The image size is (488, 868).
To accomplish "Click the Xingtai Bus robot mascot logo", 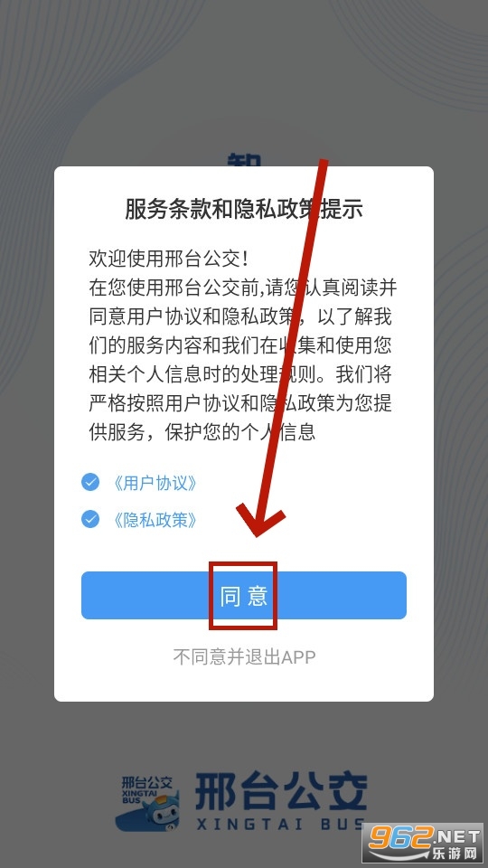I will pos(147,810).
